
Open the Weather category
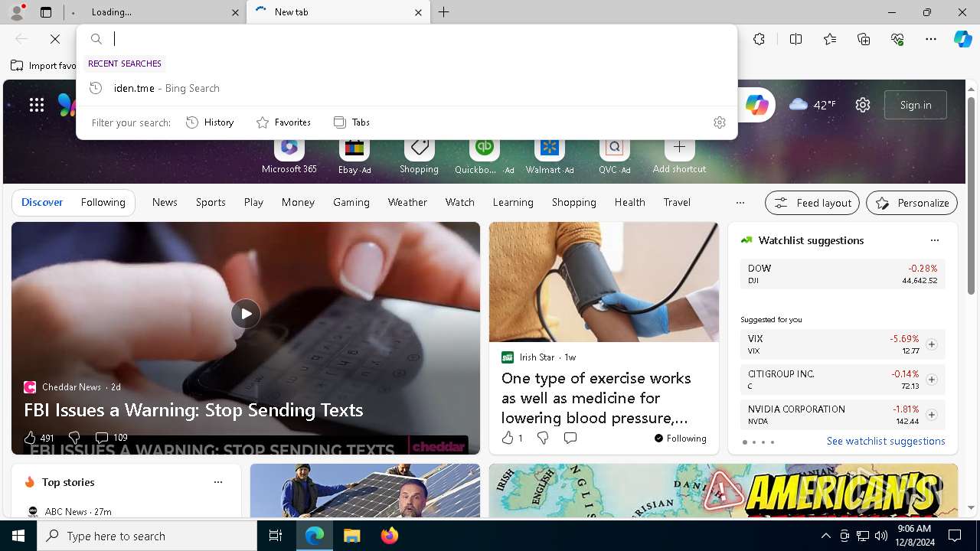point(407,202)
